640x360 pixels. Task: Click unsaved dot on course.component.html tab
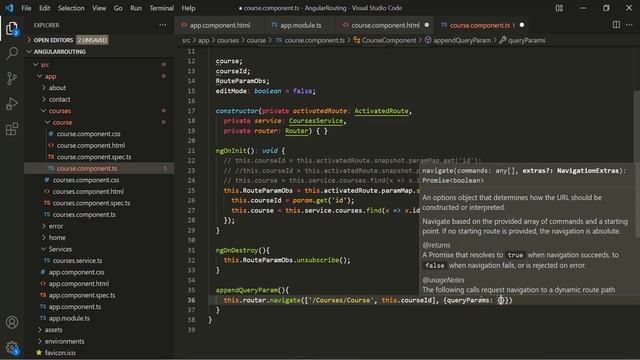(427, 25)
